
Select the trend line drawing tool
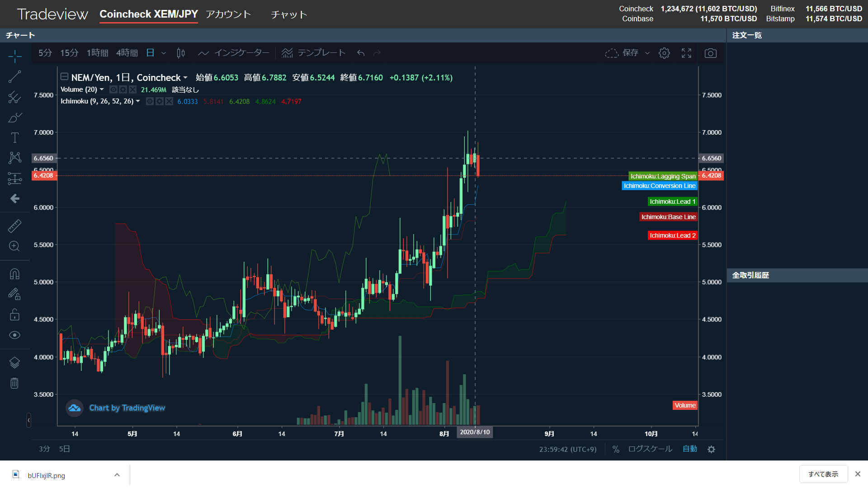point(14,77)
